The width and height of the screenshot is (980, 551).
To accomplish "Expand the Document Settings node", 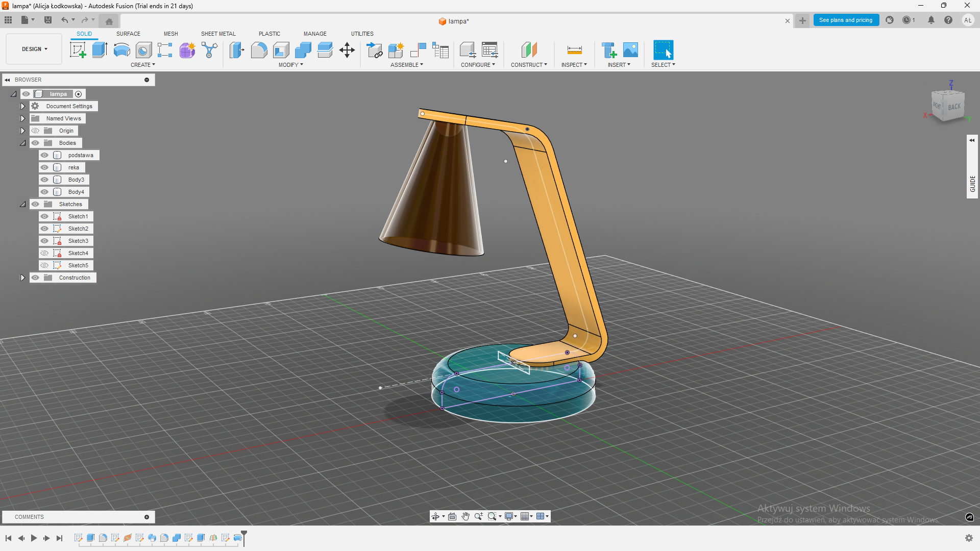I will pos(22,106).
